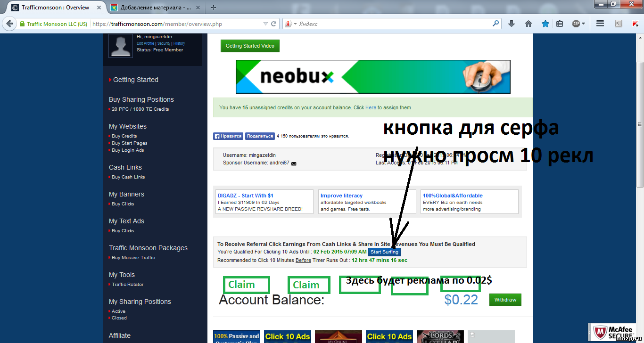
Task: Open Cash Links sidebar section
Action: coord(125,167)
